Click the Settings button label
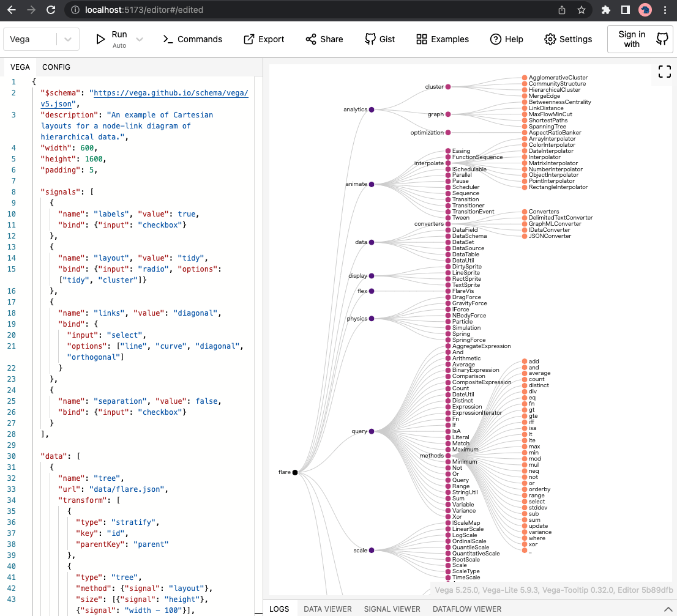 [575, 39]
